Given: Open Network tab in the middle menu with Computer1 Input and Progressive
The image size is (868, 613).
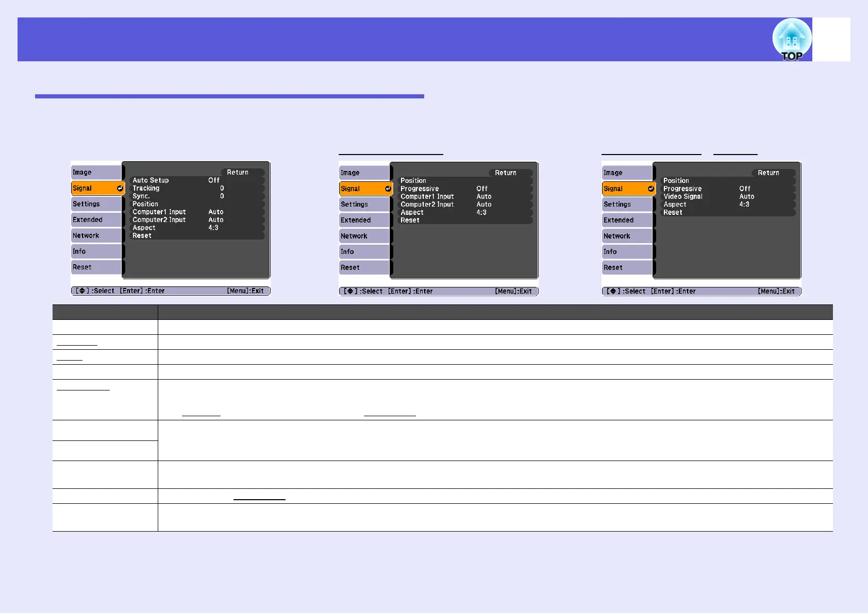Looking at the screenshot, I should tap(364, 236).
